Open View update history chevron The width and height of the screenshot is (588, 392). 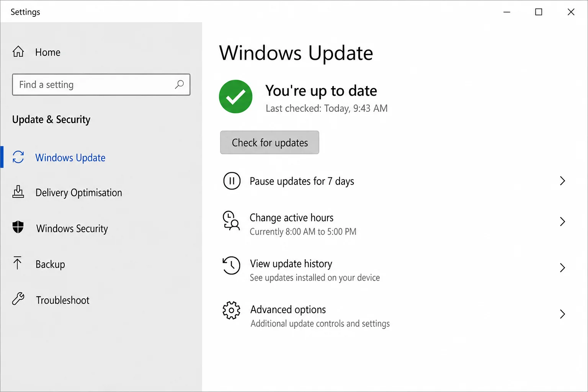(562, 268)
